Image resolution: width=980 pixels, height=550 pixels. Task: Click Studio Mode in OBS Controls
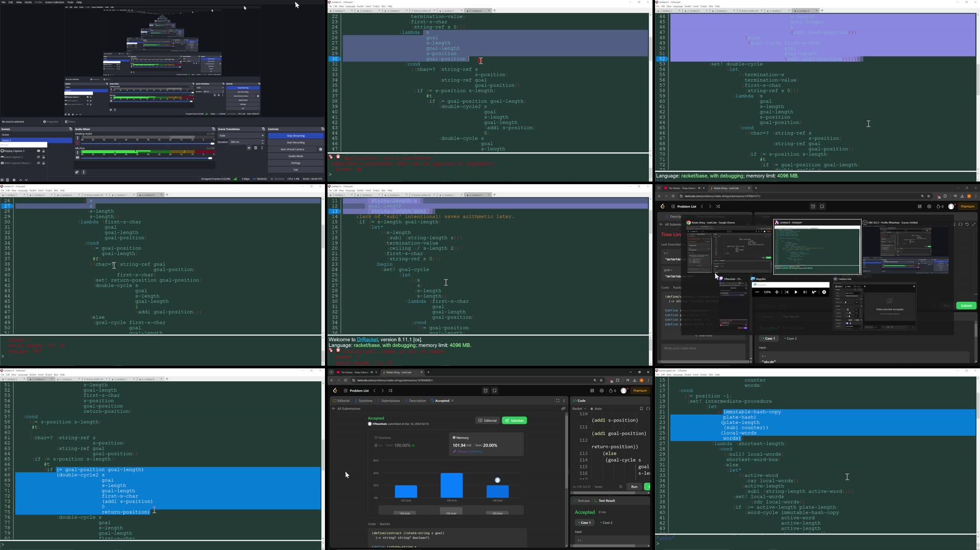[295, 156]
